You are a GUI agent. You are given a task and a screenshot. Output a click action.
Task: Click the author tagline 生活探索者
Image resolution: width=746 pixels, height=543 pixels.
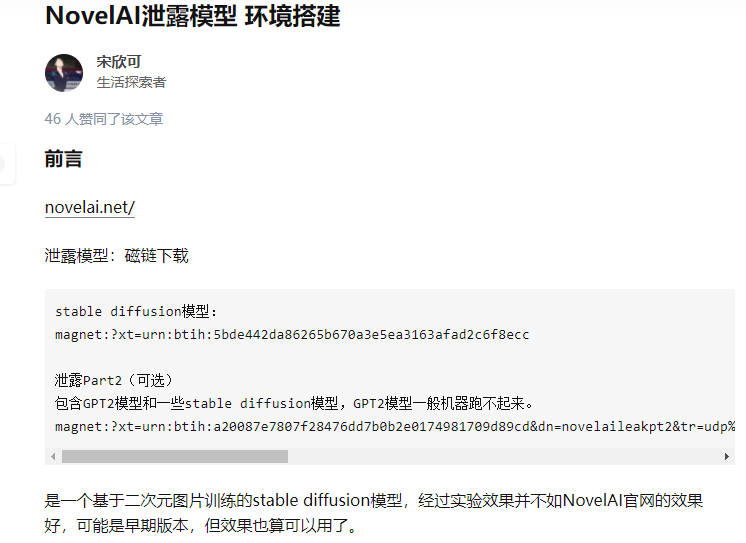(131, 82)
